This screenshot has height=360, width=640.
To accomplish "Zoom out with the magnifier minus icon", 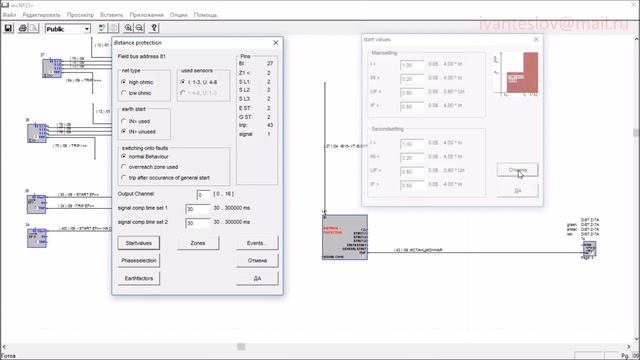I will point(139,28).
